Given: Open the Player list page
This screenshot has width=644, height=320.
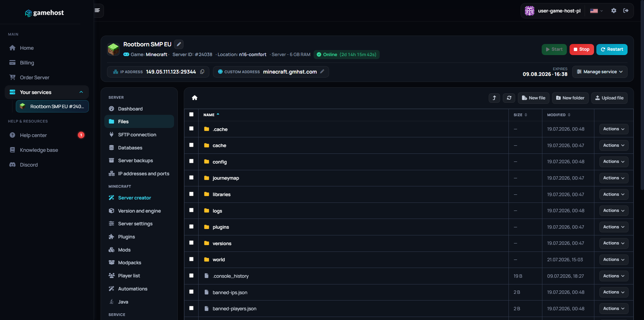Looking at the screenshot, I should point(139,276).
